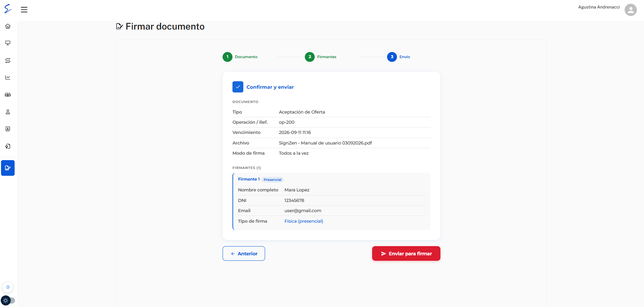This screenshot has width=644, height=307.
Task: Click the Presencial badge on Firmante 1
Action: 273,180
